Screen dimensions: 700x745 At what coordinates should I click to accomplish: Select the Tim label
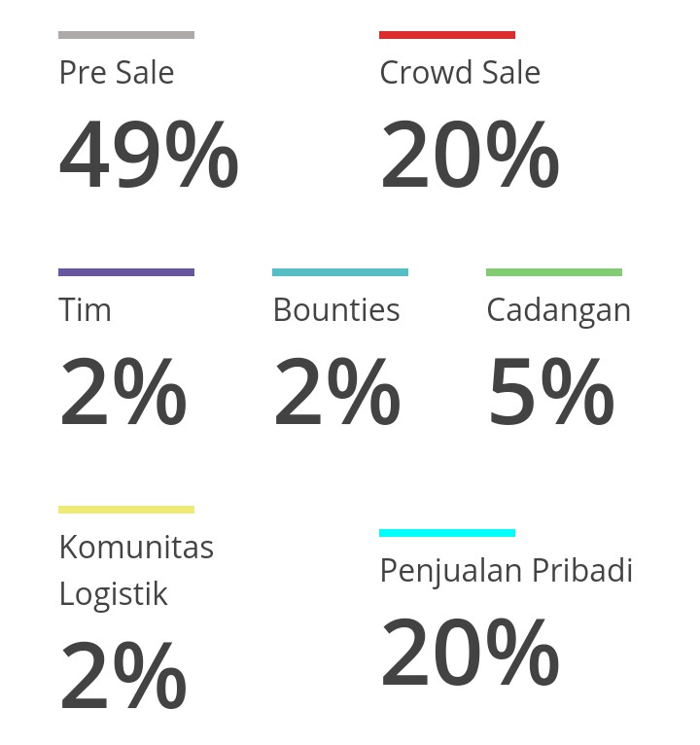[86, 310]
